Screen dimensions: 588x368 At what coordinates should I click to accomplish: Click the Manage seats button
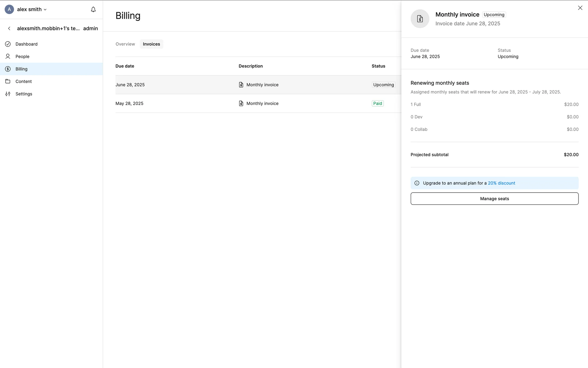[494, 199]
